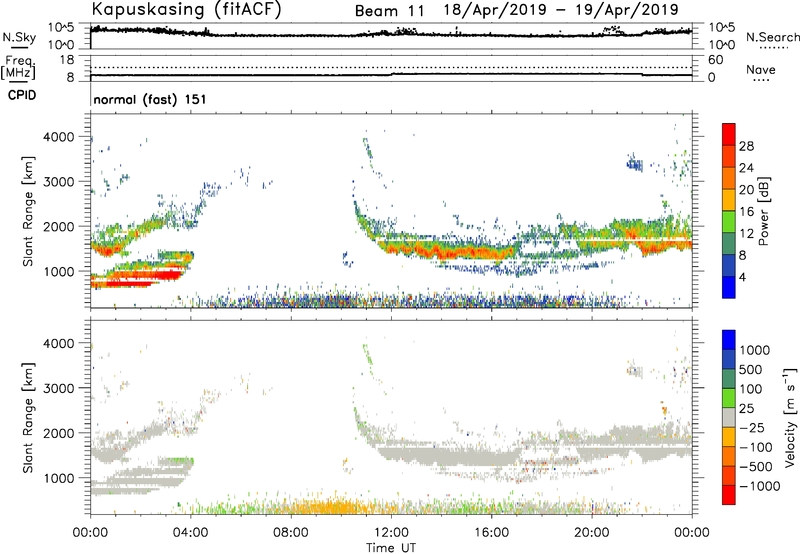The image size is (800, 554).
Task: Click the solid line sample under "N.Sky"
Action: click(19, 47)
